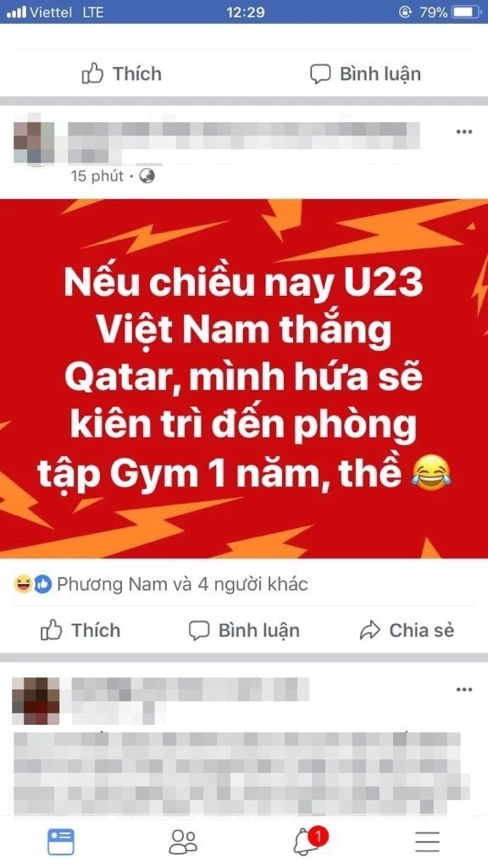Open three-dot options on the bottom post
Viewport: 488px width, 868px height.
(x=463, y=690)
